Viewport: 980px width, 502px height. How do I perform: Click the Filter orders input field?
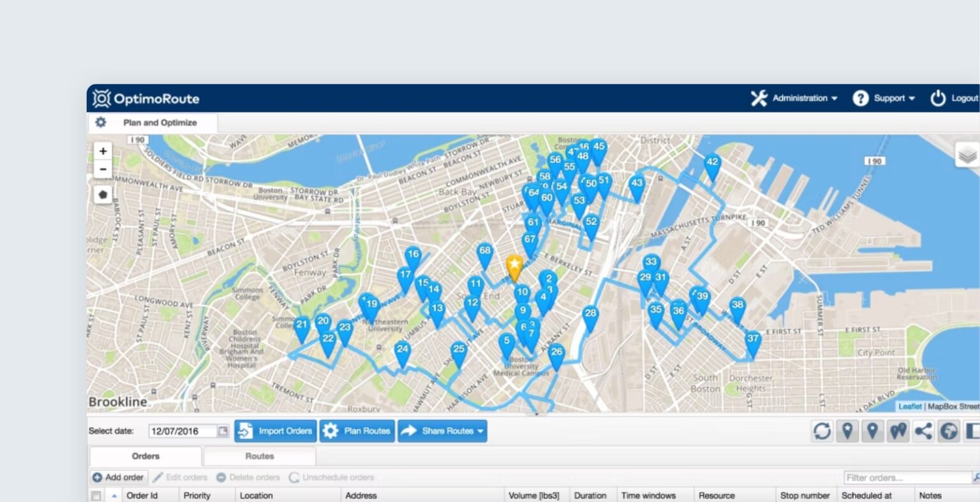[906, 476]
